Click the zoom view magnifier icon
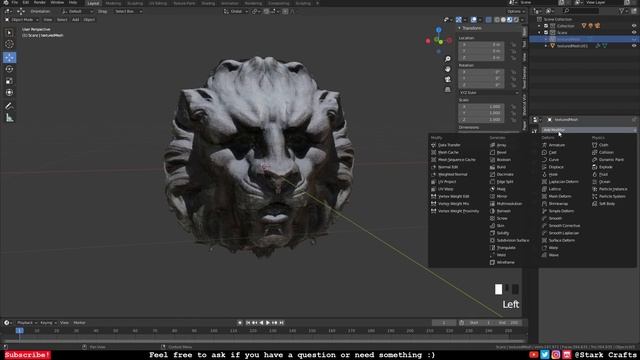 tap(448, 59)
